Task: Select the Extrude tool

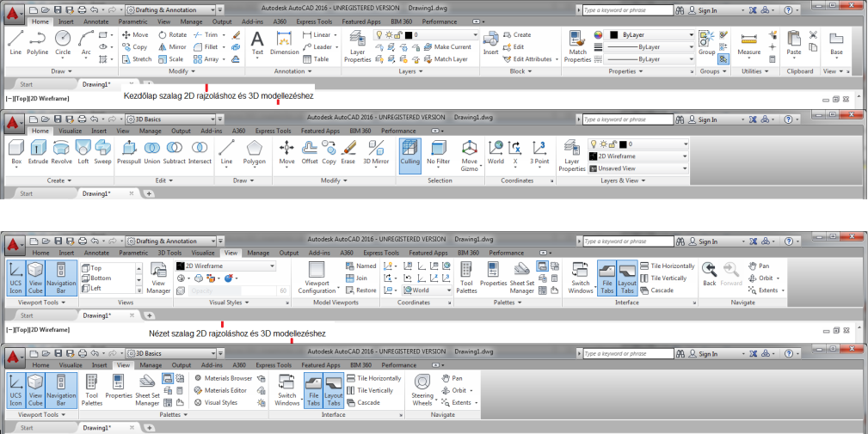Action: [38, 154]
